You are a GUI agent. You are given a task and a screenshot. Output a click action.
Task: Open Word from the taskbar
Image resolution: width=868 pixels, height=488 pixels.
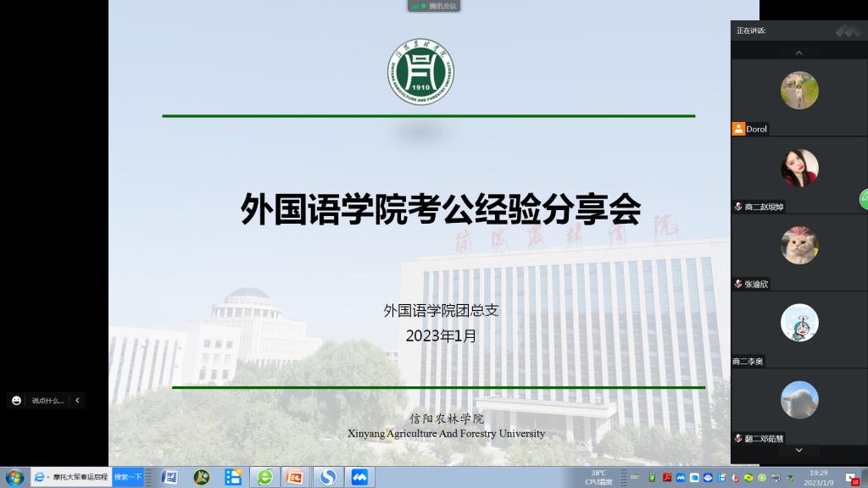click(x=170, y=477)
